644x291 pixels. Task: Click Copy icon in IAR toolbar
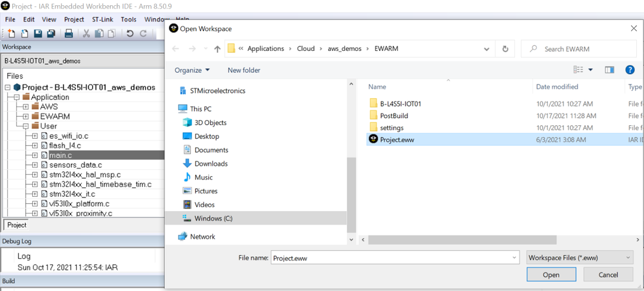[99, 34]
